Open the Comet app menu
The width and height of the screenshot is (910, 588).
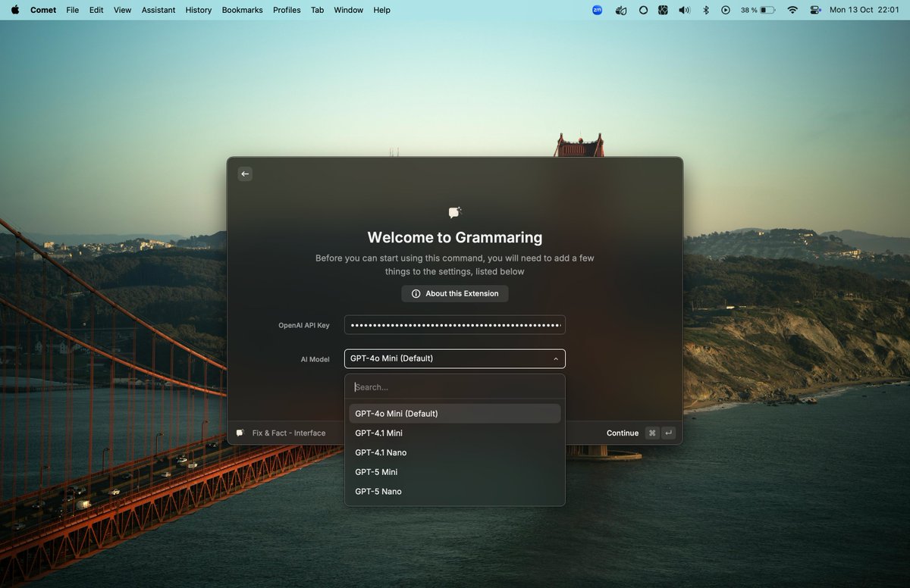(x=43, y=10)
